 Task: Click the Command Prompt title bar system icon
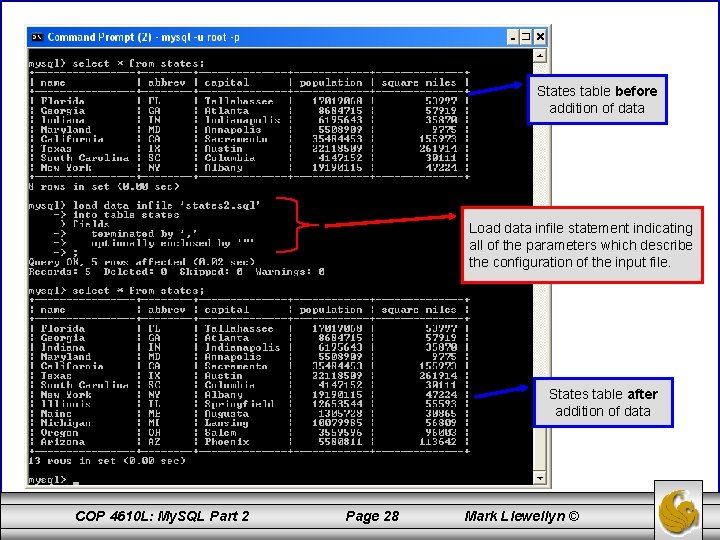pyautogui.click(x=37, y=37)
